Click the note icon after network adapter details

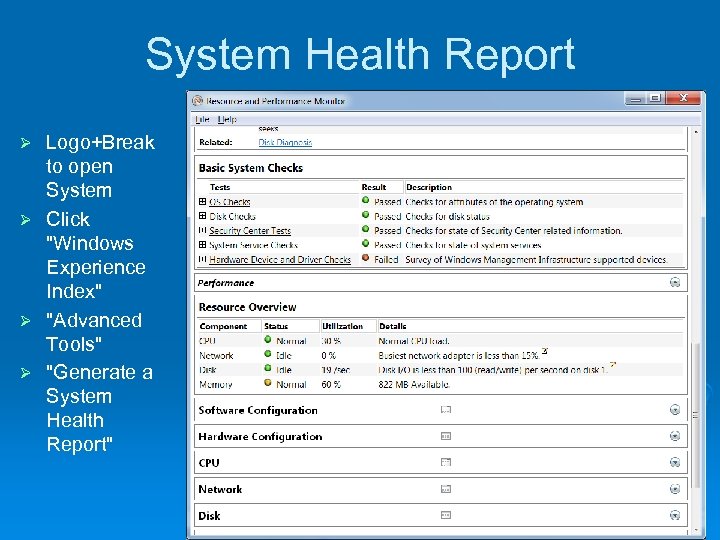click(545, 351)
